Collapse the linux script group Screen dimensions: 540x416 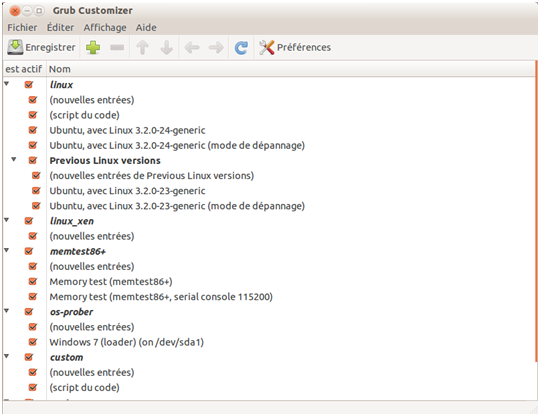click(x=7, y=84)
